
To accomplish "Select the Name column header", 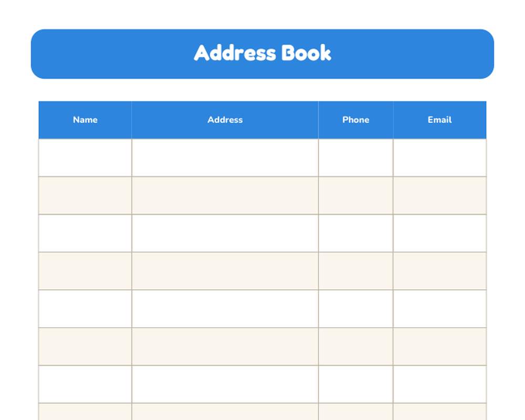I will click(85, 120).
